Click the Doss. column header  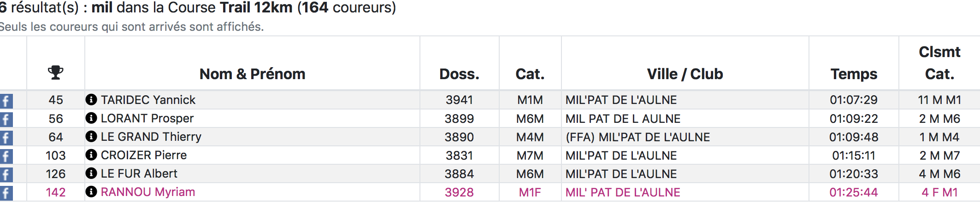coord(459,74)
